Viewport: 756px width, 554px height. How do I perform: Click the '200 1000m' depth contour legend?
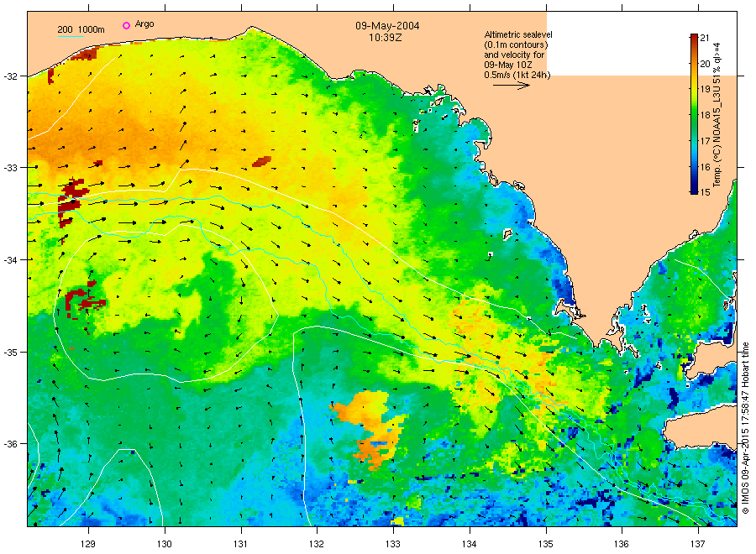pos(81,29)
